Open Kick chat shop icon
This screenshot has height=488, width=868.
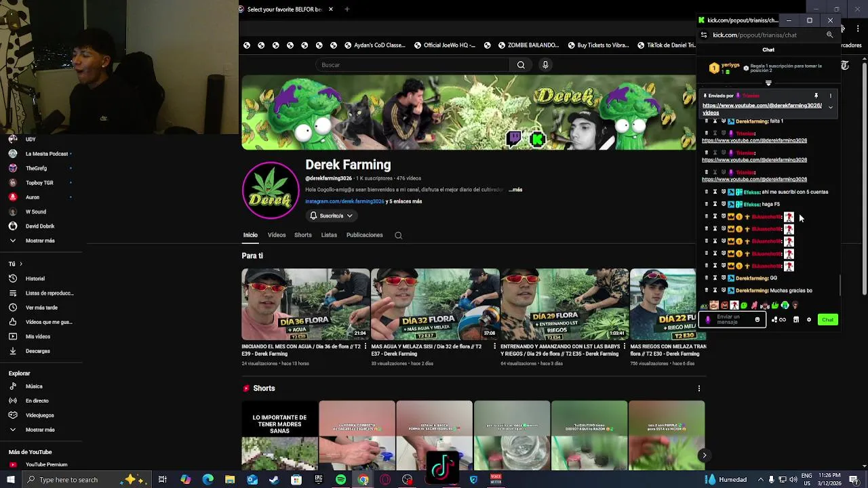(x=796, y=320)
